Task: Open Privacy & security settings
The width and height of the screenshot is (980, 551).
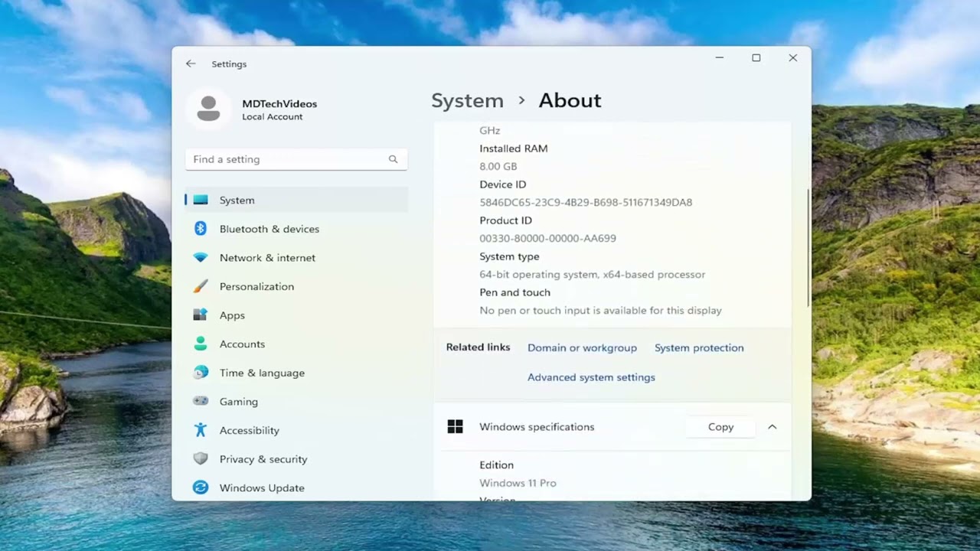Action: coord(296,458)
